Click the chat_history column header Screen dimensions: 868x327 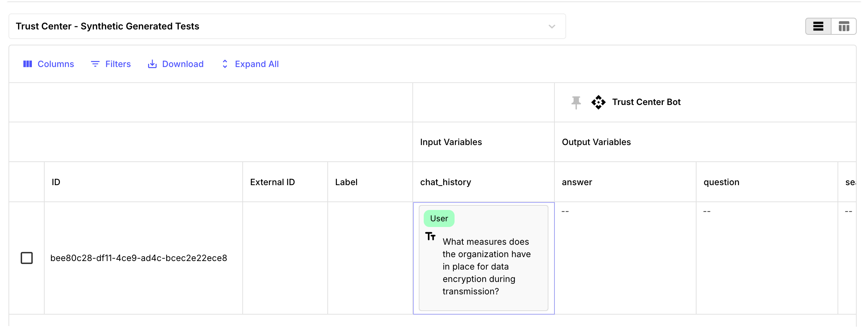tap(445, 182)
